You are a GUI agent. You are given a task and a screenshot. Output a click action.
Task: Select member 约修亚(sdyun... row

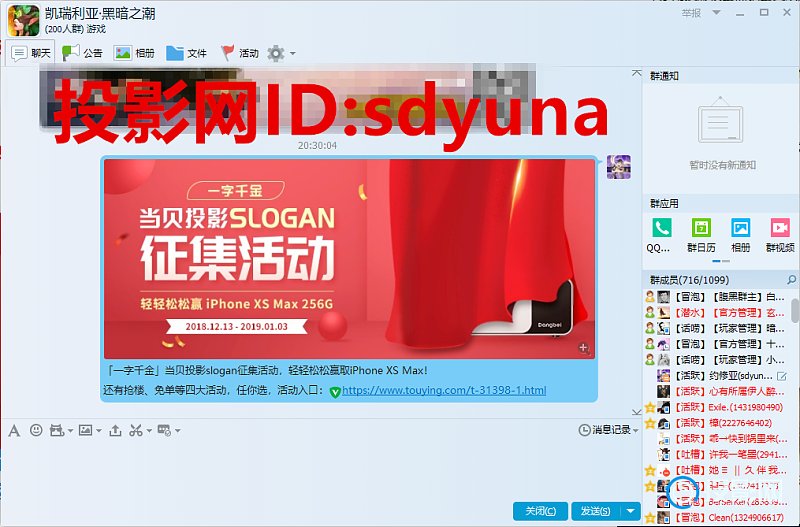click(x=716, y=376)
